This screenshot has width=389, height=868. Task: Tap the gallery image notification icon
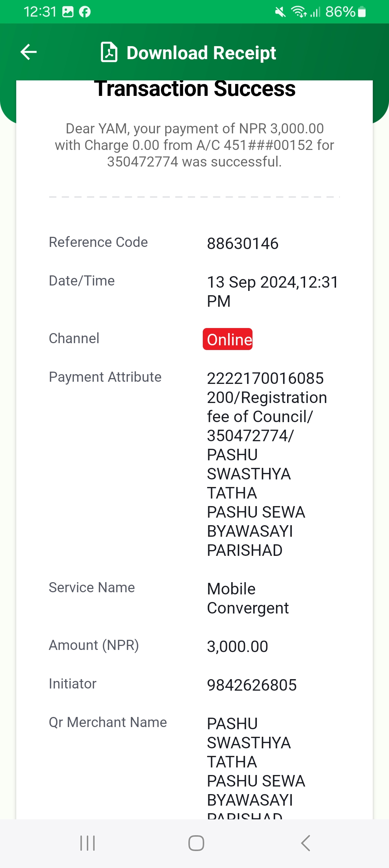click(68, 12)
